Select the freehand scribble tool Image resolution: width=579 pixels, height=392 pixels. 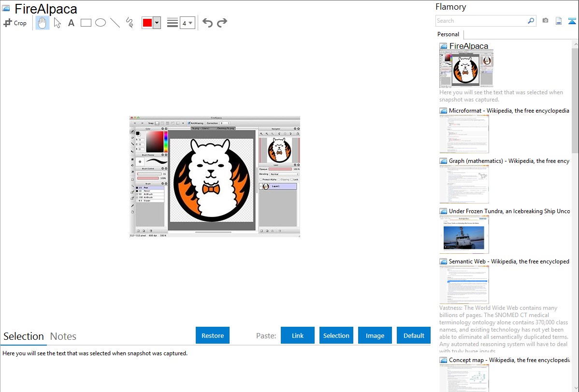[x=129, y=23]
